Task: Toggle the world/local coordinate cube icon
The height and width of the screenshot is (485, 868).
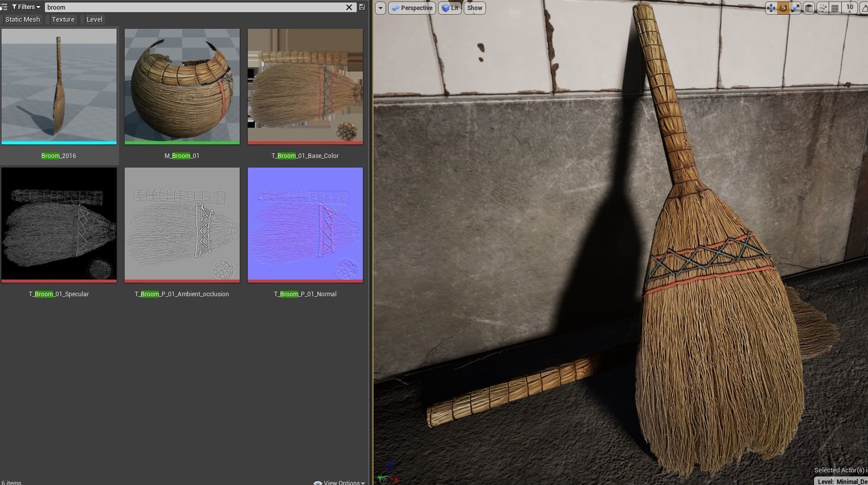Action: tap(808, 8)
